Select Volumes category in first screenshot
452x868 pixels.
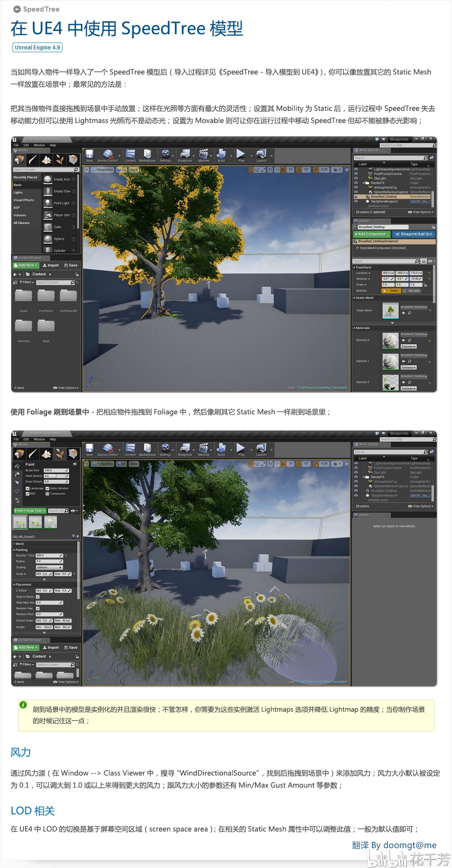(20, 215)
